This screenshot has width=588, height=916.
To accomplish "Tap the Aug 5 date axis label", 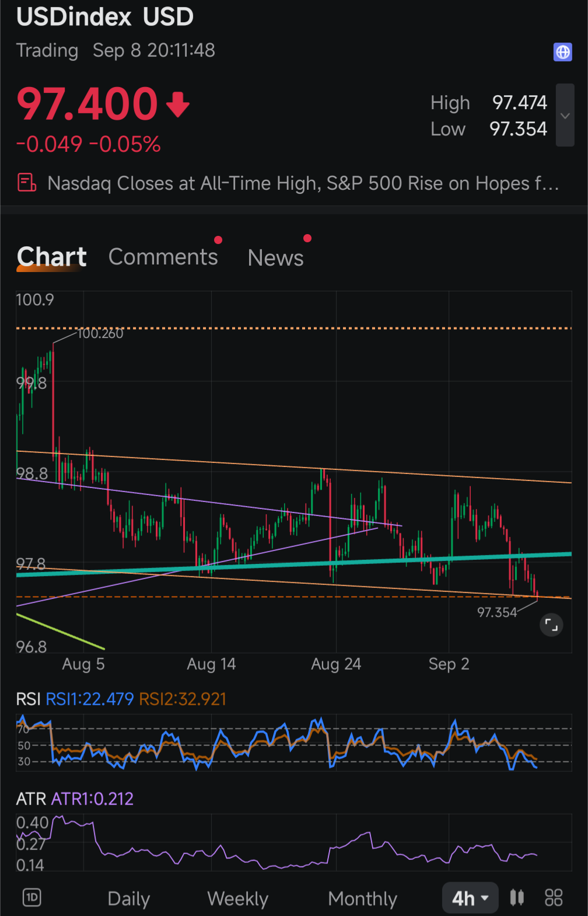I will 83,664.
